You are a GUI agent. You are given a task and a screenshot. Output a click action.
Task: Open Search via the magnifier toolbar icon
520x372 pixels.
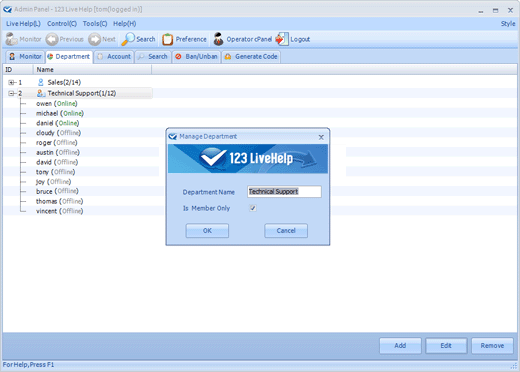[128, 39]
